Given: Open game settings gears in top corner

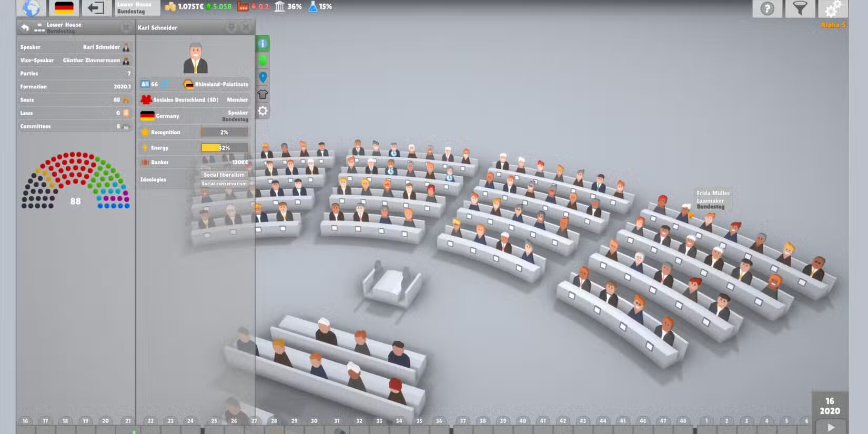Looking at the screenshot, I should coord(832,8).
